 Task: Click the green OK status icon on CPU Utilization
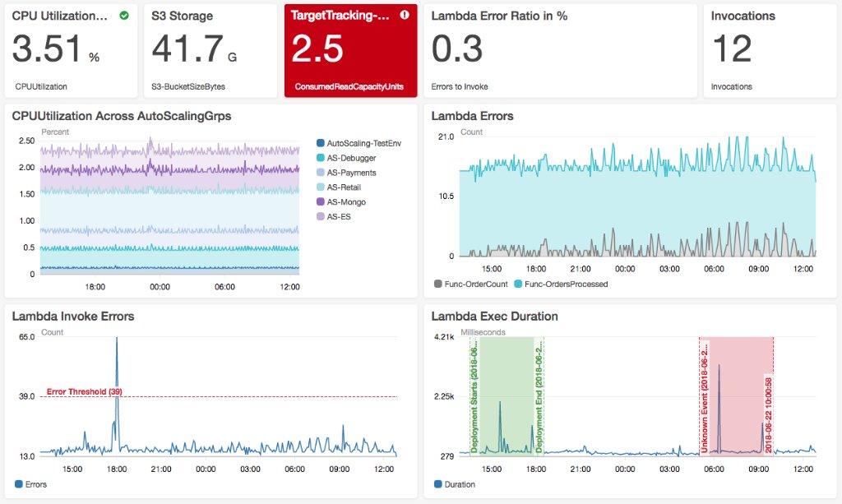tap(124, 16)
